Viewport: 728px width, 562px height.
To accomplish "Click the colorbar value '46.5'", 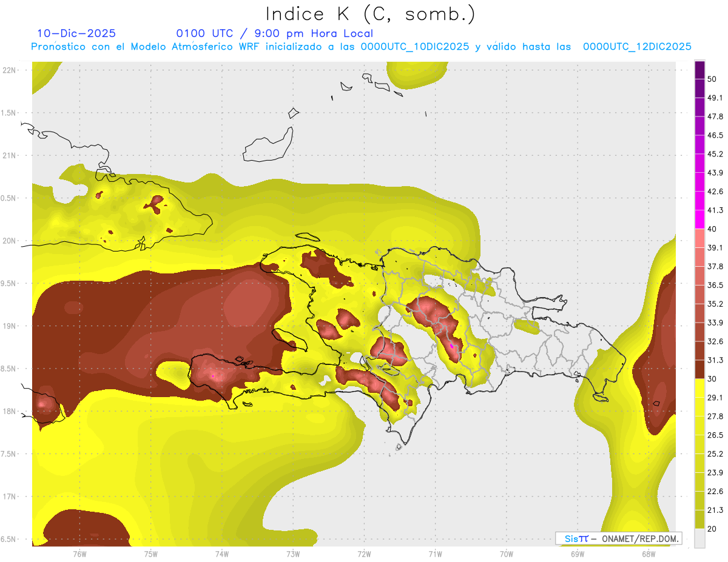I will tap(715, 135).
